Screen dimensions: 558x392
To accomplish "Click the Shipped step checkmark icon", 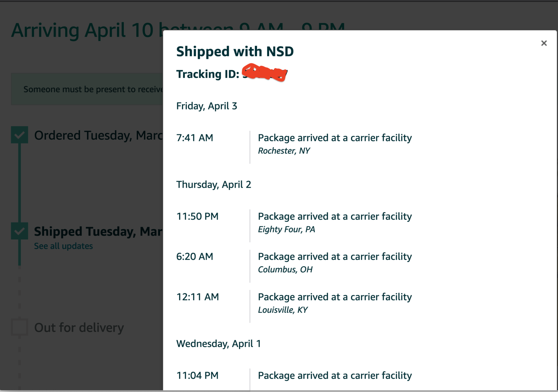I will point(20,231).
